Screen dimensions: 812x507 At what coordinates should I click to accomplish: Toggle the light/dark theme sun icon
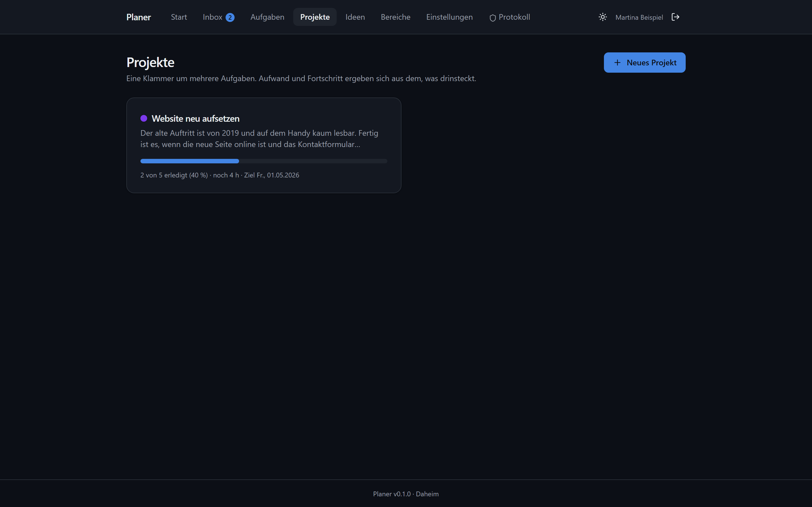pos(603,17)
